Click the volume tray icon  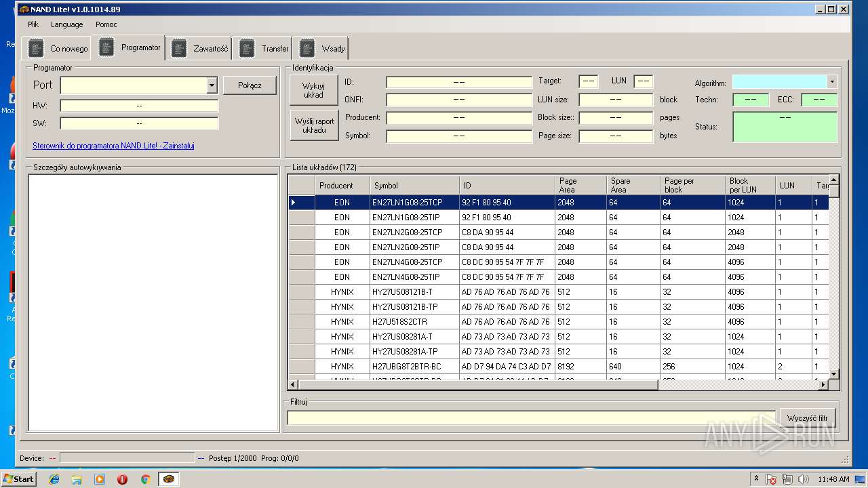pyautogui.click(x=804, y=479)
